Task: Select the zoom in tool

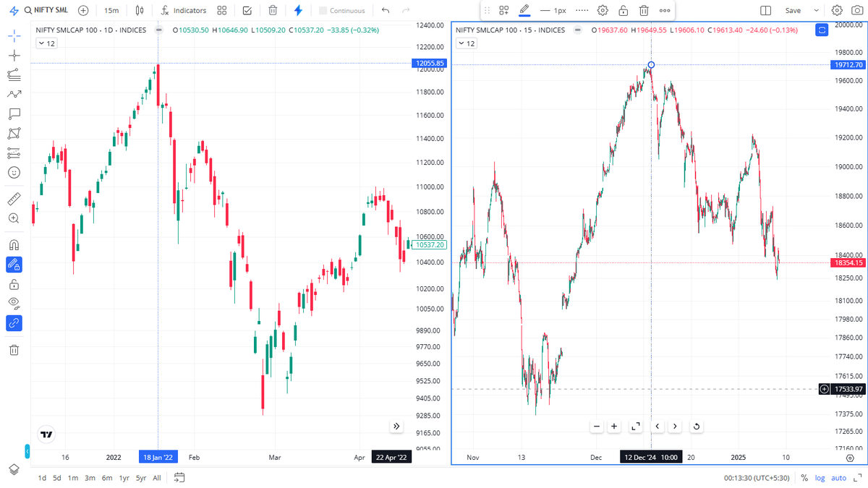Action: tap(14, 218)
